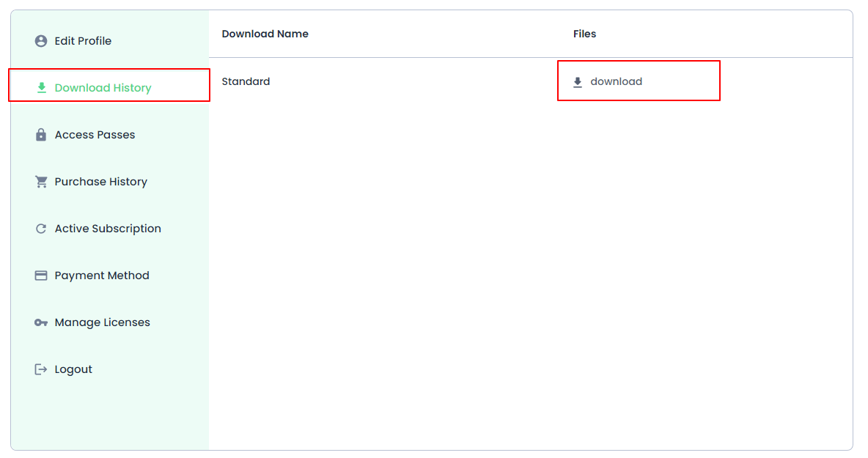View the Purchase History label
This screenshot has width=868, height=458.
100,182
